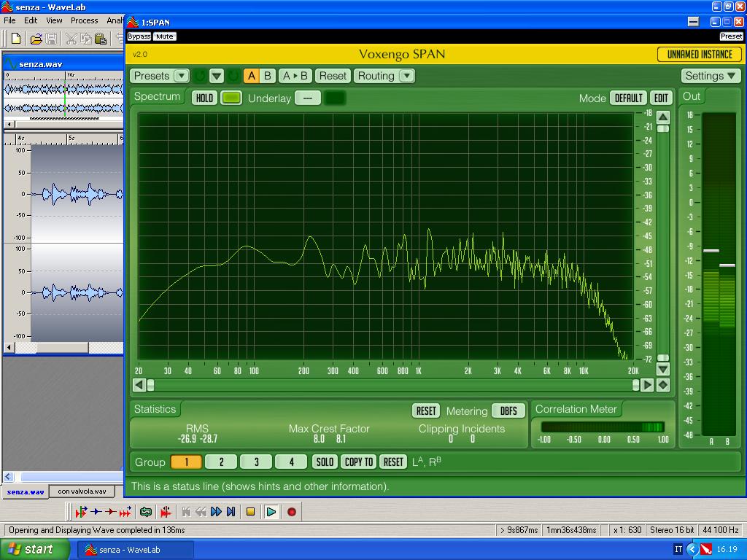Image resolution: width=747 pixels, height=560 pixels.
Task: Click the dark green Underlay color swatch
Action: [335, 98]
